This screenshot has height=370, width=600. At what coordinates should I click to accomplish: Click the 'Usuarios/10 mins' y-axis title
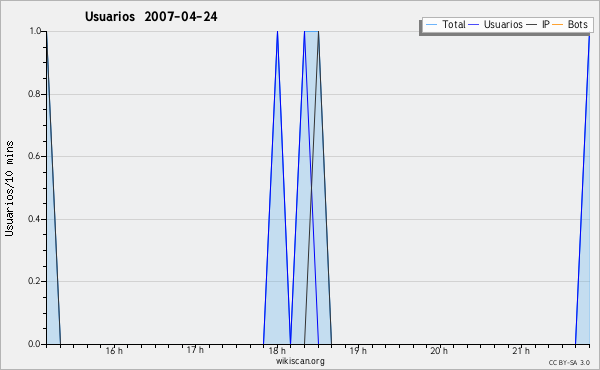click(9, 188)
